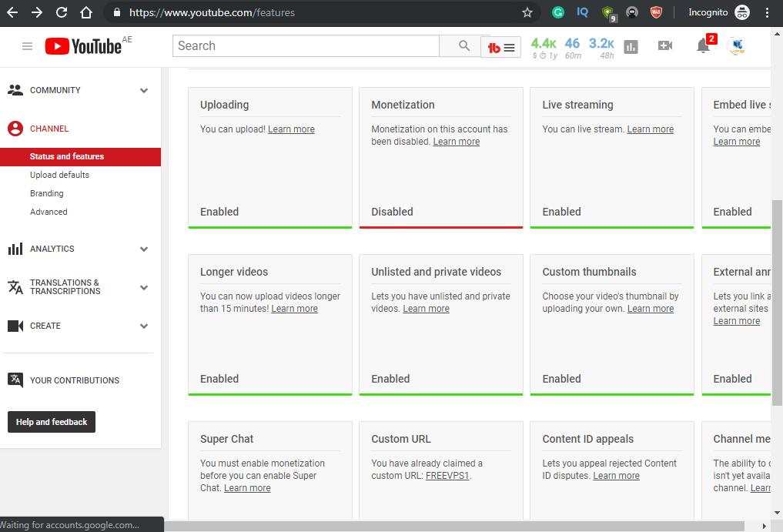Open Learn more in Custom thumbnails card
The height and width of the screenshot is (532, 783).
[x=650, y=309]
